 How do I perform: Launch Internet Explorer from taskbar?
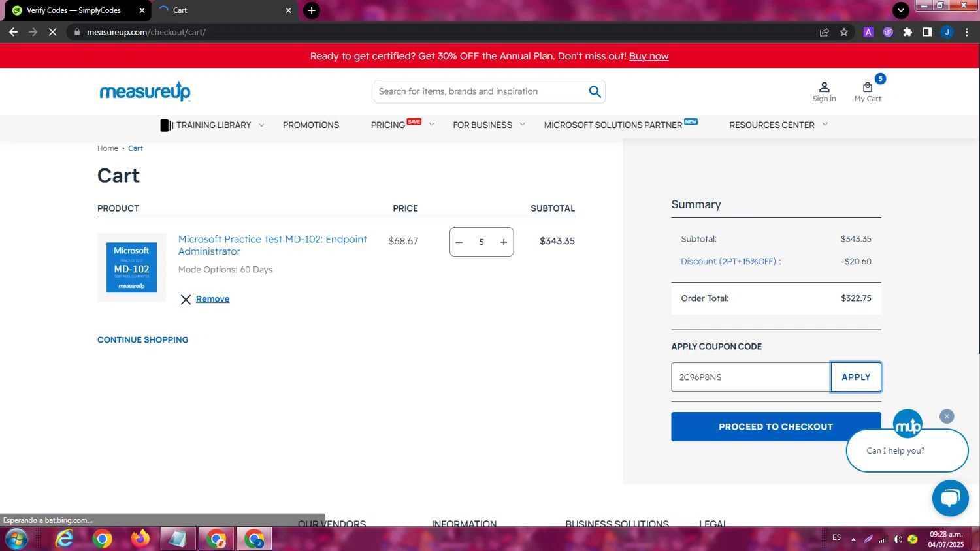[x=64, y=539]
